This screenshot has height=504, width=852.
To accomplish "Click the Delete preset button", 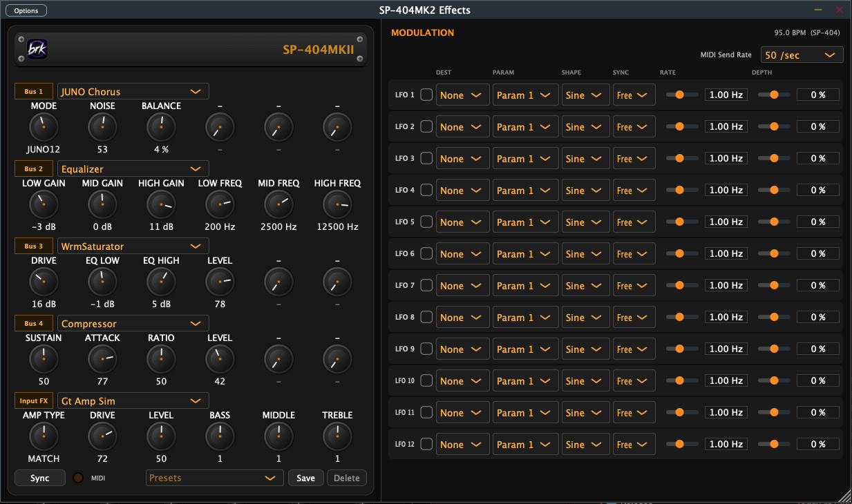I will (x=347, y=478).
